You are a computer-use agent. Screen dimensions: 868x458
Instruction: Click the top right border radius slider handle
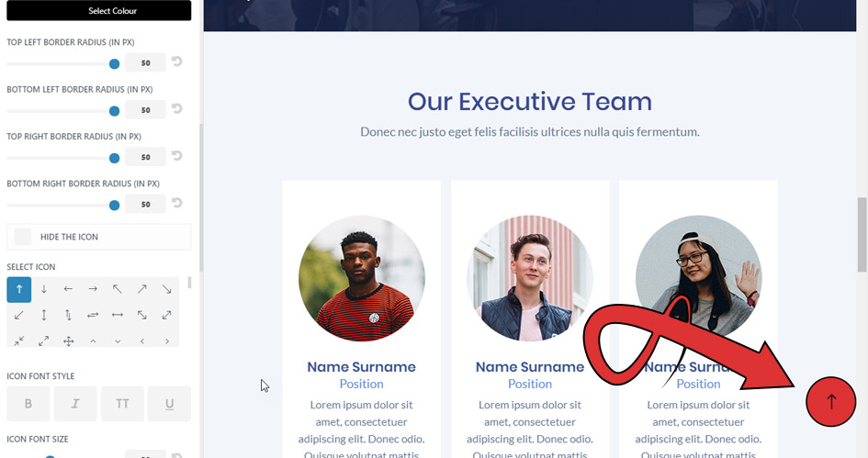point(115,158)
